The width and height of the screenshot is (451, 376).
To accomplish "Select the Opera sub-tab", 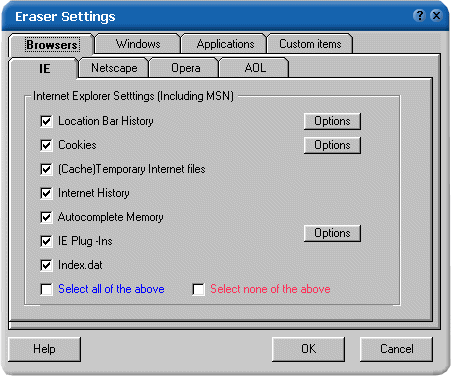I will coord(185,68).
